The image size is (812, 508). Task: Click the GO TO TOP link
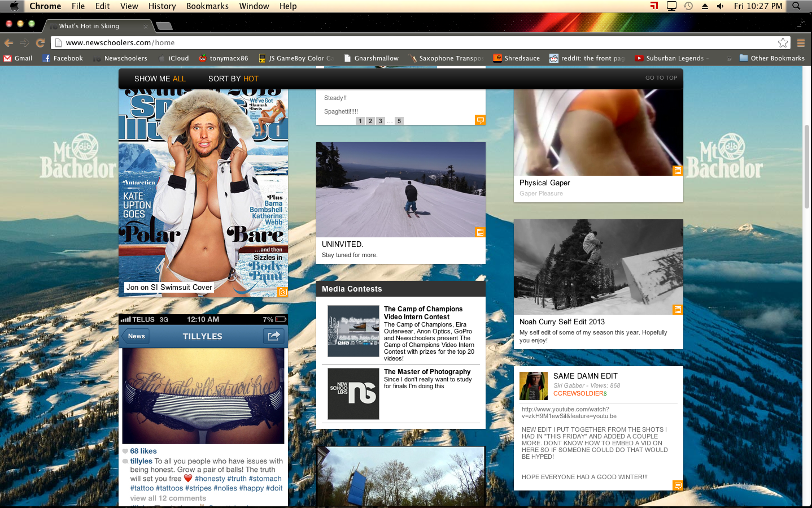[x=661, y=78]
